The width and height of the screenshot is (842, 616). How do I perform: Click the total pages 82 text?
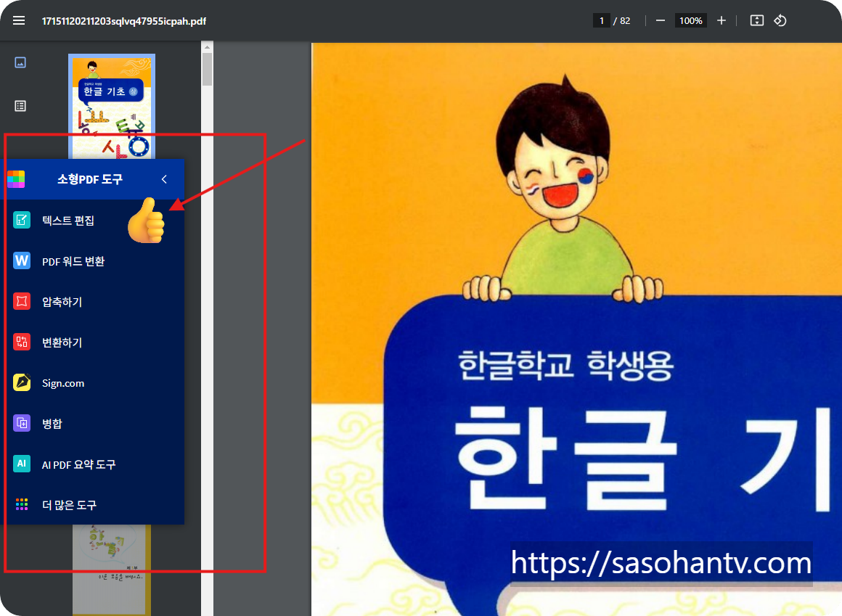click(x=625, y=20)
